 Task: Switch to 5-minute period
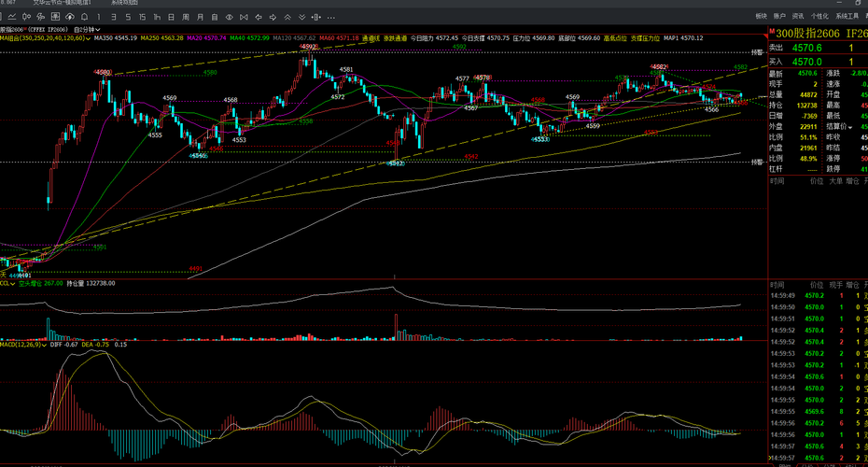(x=128, y=17)
